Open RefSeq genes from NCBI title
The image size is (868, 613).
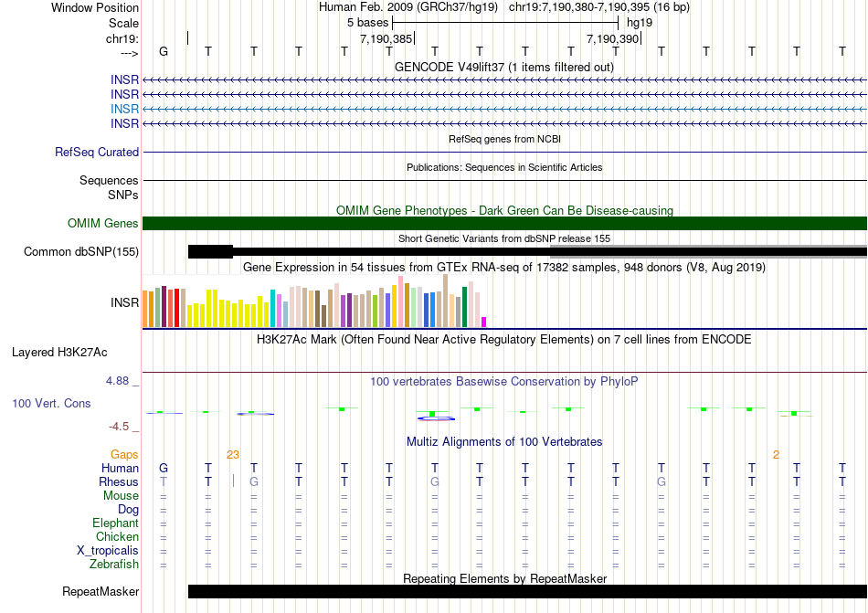click(x=504, y=139)
